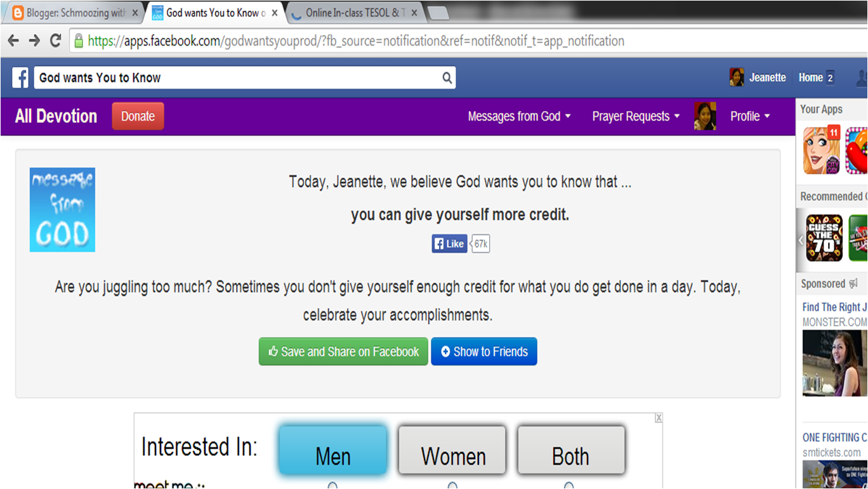This screenshot has width=868, height=489.
Task: Click the Facebook logo icon
Action: [x=20, y=78]
